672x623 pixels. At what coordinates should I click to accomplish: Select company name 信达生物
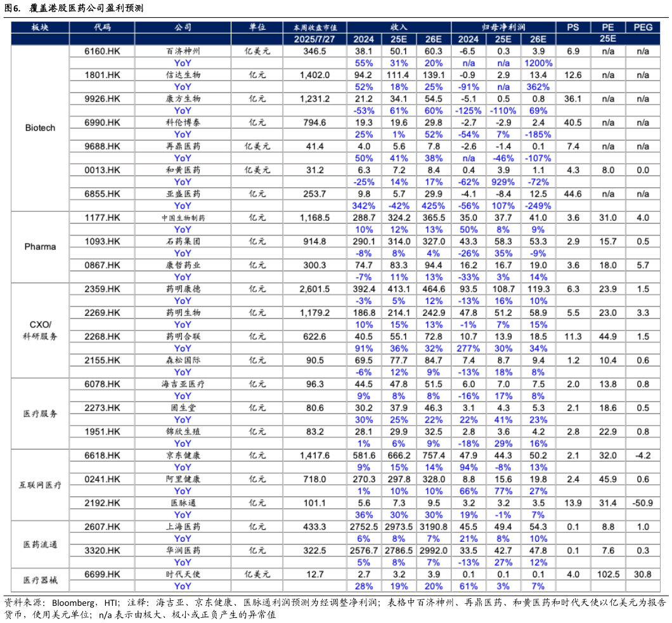(x=183, y=75)
